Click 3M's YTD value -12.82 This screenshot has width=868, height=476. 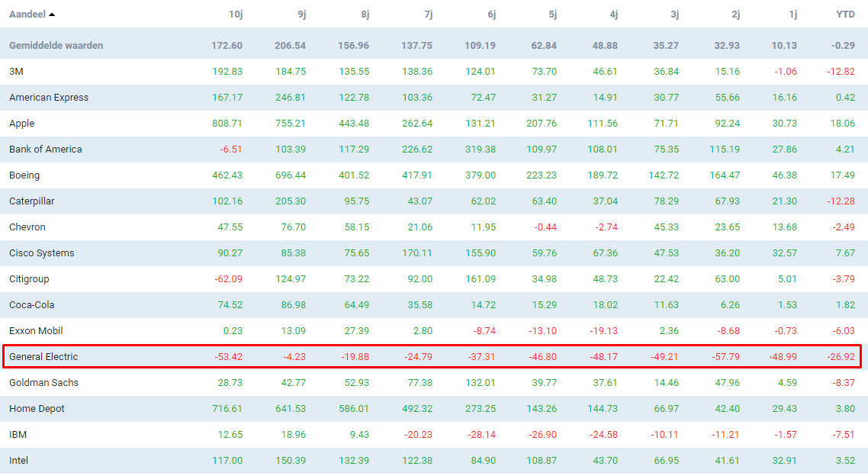[x=841, y=72]
